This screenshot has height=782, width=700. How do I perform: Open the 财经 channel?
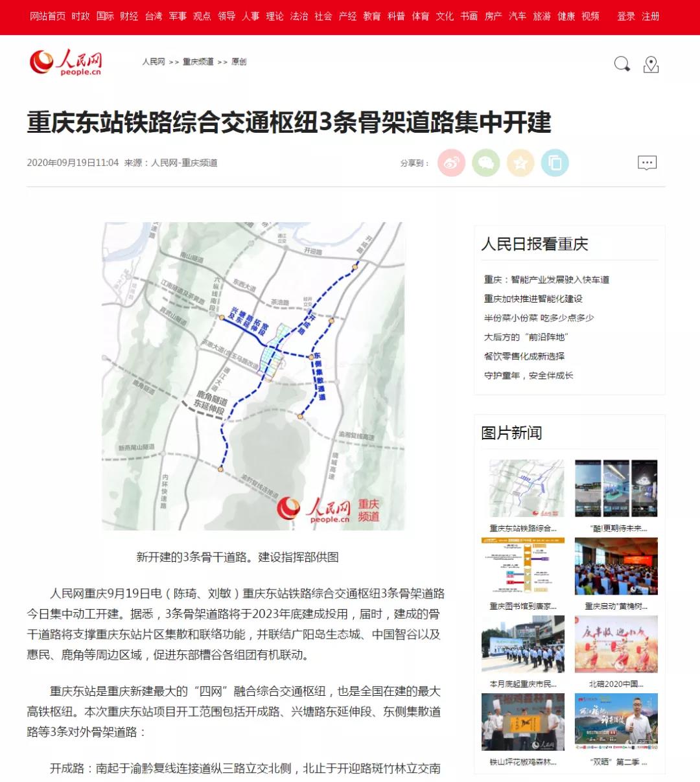129,16
